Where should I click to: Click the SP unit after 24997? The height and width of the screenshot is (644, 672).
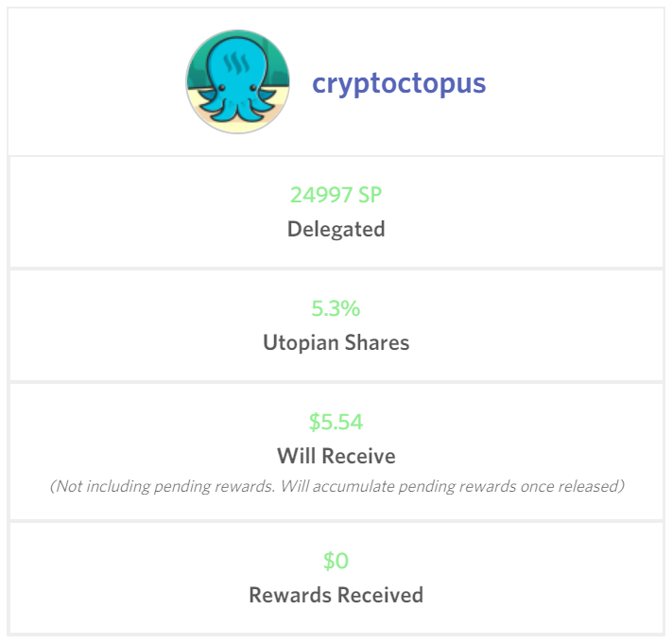point(370,195)
